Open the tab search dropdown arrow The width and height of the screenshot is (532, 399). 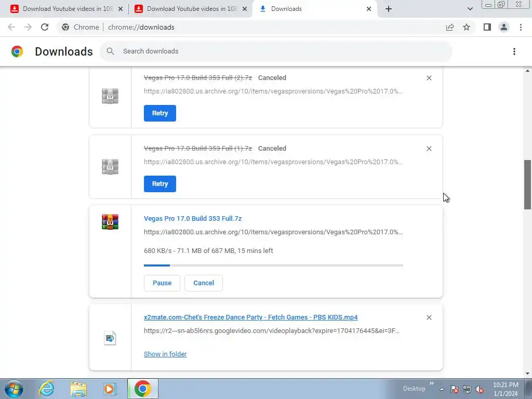click(x=470, y=9)
